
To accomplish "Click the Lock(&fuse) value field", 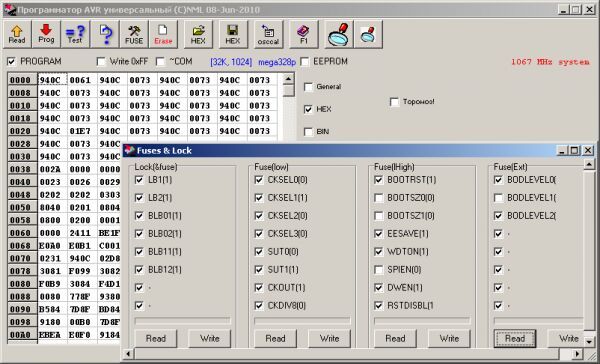I will click(183, 321).
